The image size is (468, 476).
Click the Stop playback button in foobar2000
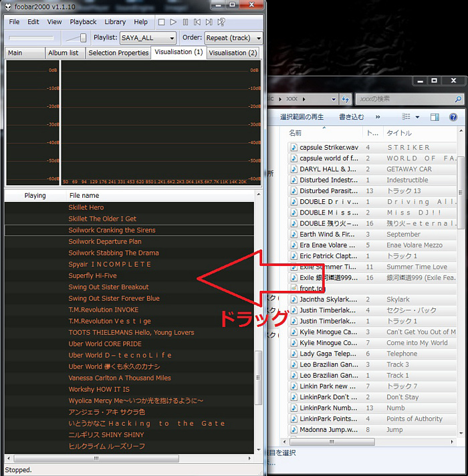[162, 22]
